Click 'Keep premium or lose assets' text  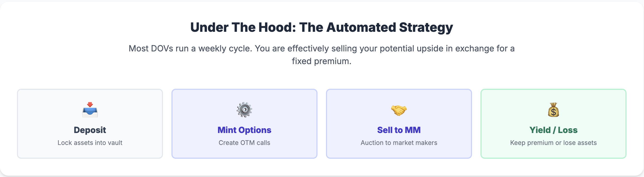[x=553, y=143]
